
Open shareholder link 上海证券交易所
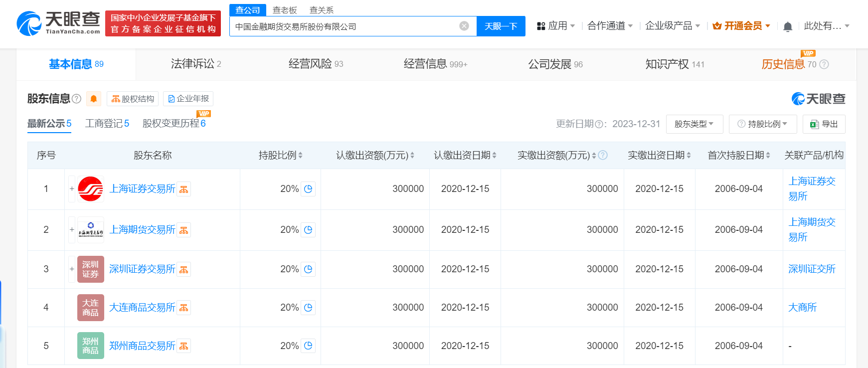142,188
